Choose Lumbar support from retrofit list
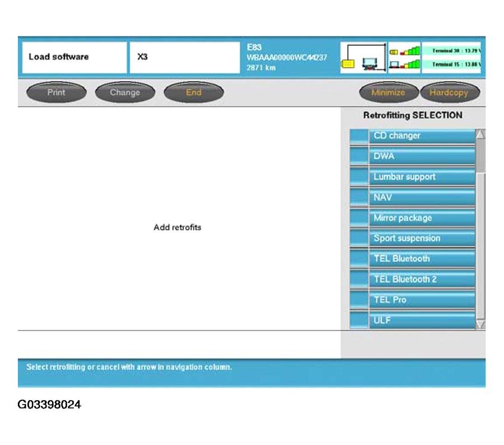This screenshot has width=504, height=445. coord(422,177)
